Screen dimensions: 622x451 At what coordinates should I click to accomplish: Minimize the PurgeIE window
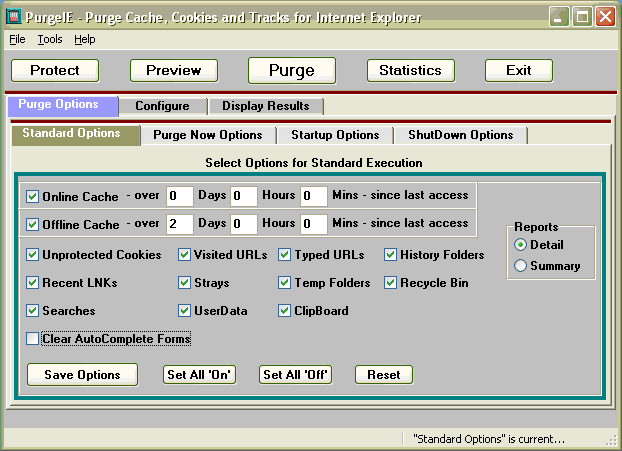click(559, 17)
